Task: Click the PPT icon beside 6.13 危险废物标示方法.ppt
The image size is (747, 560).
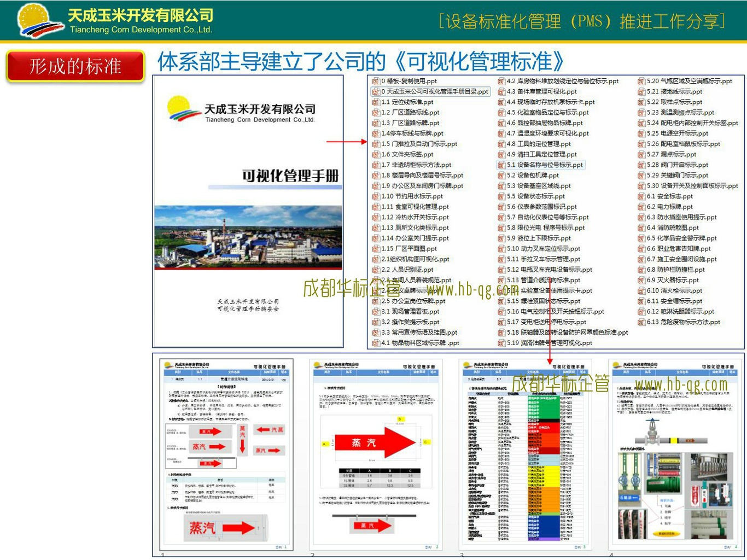Action: point(641,322)
